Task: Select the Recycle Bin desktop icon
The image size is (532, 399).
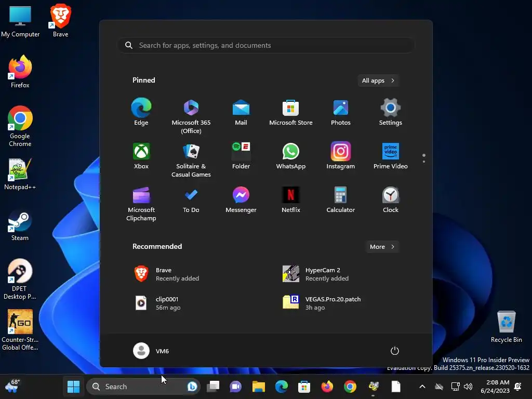Action: [x=506, y=326]
